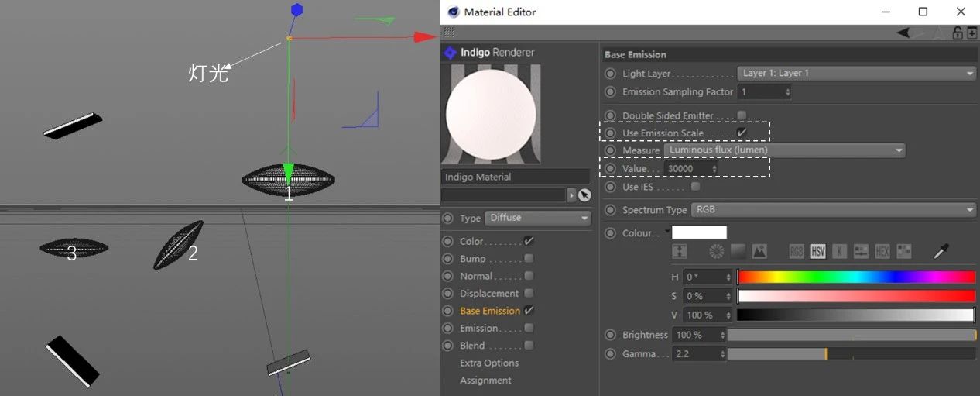The image size is (980, 396).
Task: Select the Normal channel label
Action: [476, 276]
